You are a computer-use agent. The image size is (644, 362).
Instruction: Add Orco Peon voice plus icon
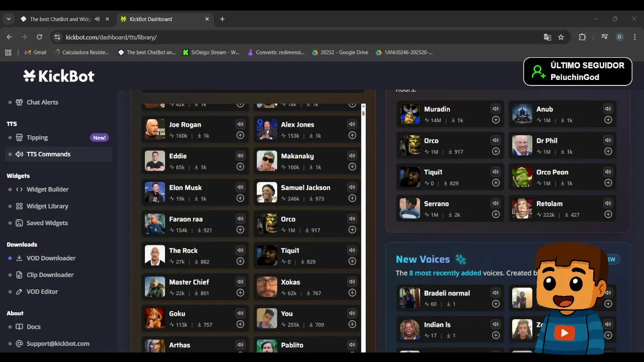pos(608,183)
